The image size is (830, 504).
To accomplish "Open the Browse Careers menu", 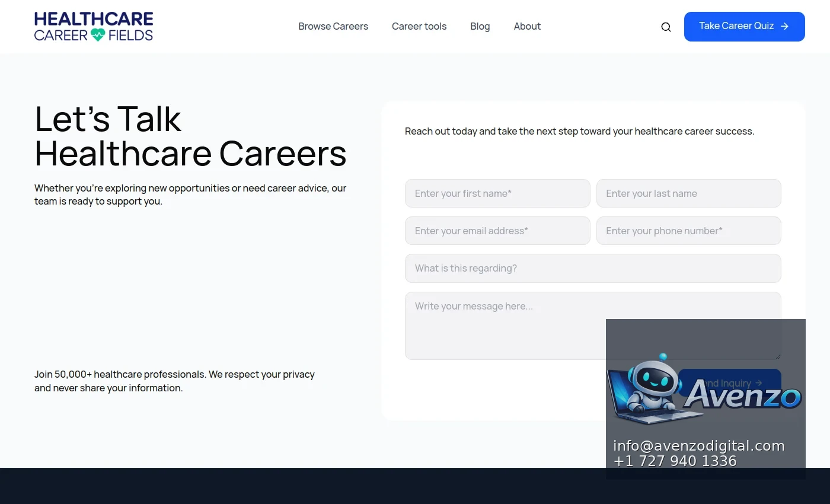I will coord(333,27).
